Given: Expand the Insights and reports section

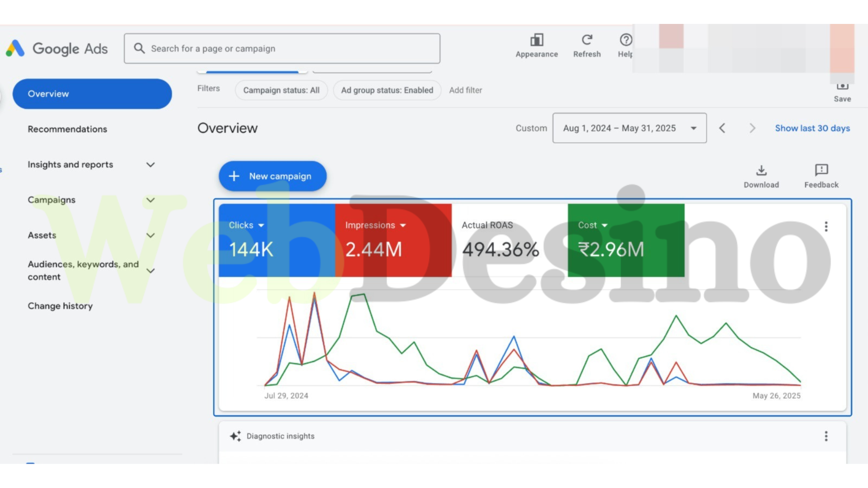Looking at the screenshot, I should (151, 164).
